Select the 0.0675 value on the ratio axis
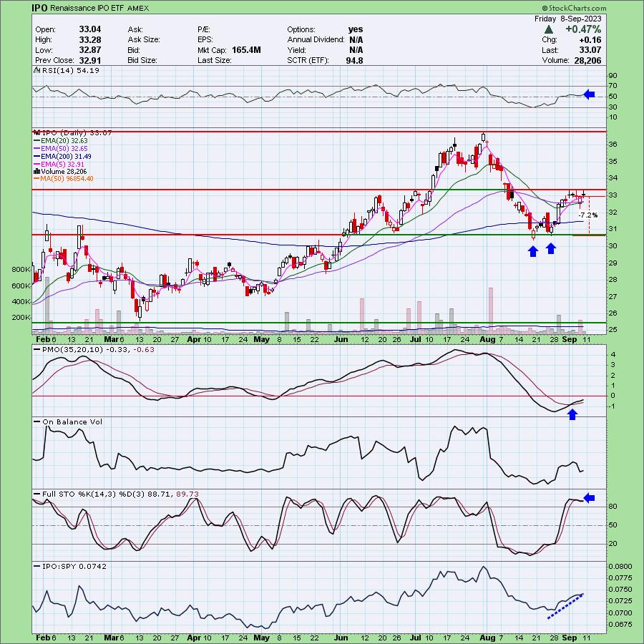Image resolution: width=644 pixels, height=644 pixels. click(x=620, y=624)
